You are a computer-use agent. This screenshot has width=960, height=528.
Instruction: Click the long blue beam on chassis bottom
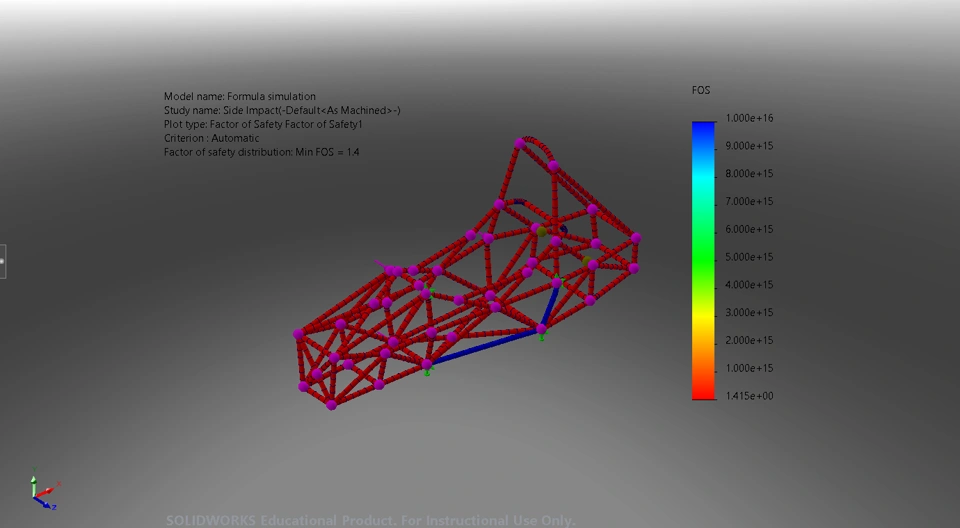484,347
